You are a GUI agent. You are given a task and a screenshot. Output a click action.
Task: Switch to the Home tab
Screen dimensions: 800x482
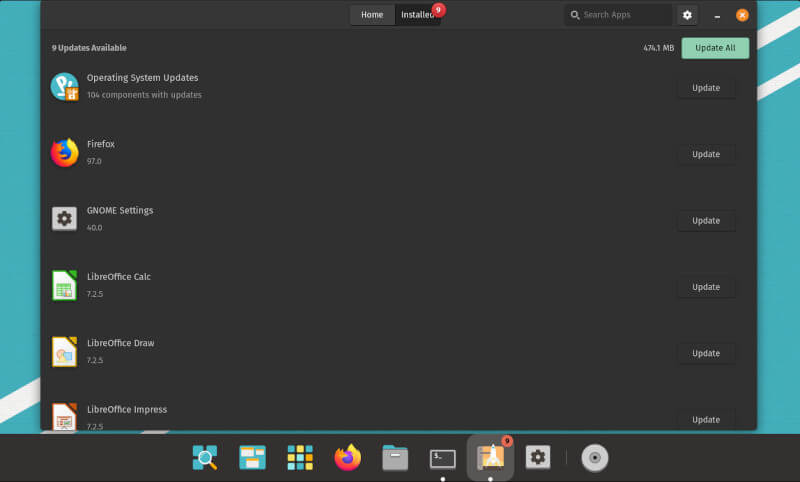(372, 15)
